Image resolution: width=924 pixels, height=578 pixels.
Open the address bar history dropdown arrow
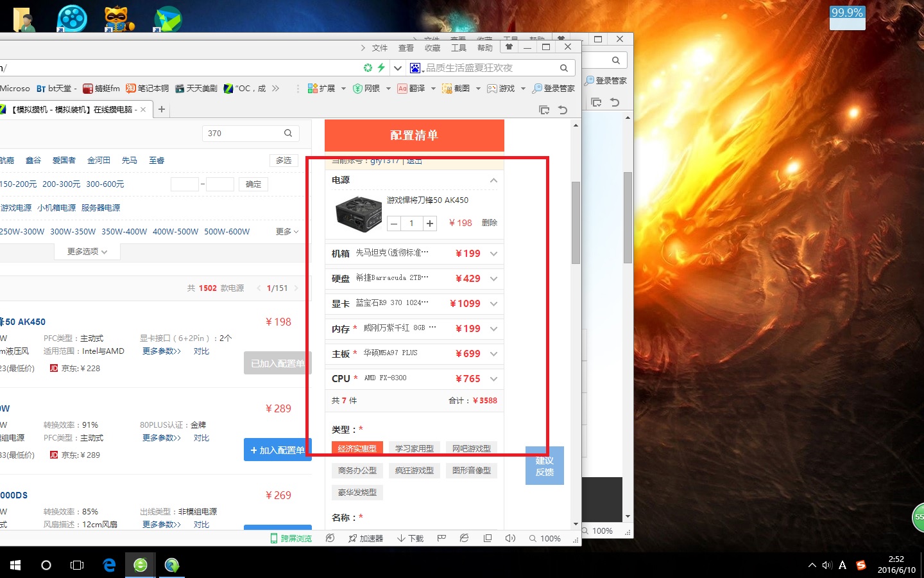398,67
